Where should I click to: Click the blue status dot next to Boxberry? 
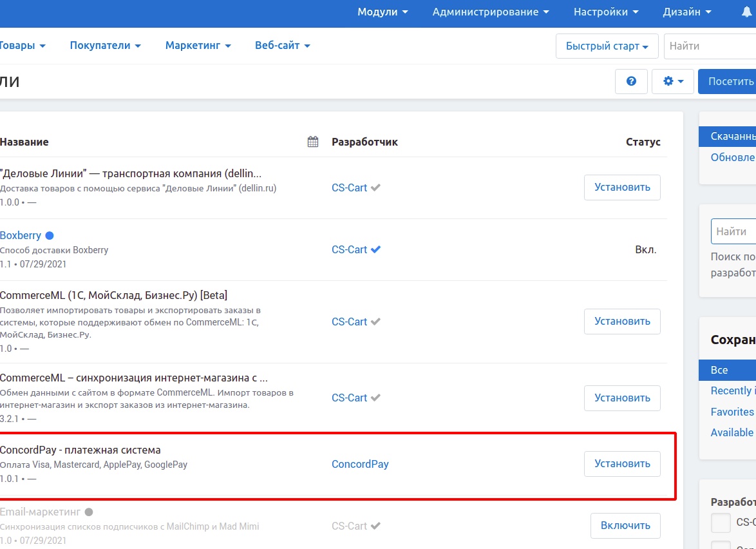click(50, 235)
